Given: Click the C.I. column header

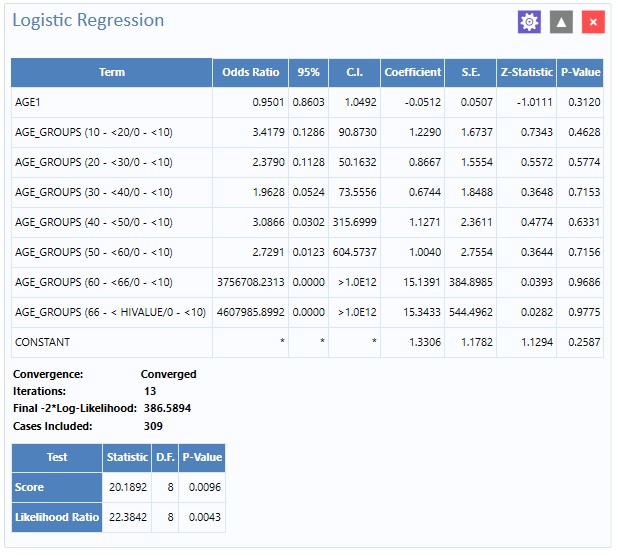Looking at the screenshot, I should coord(354,73).
